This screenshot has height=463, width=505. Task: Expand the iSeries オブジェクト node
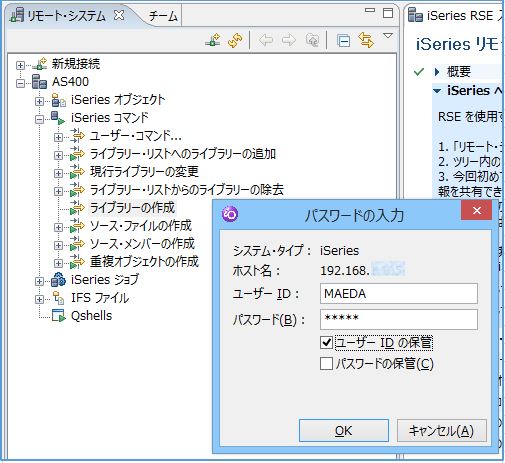coord(39,101)
